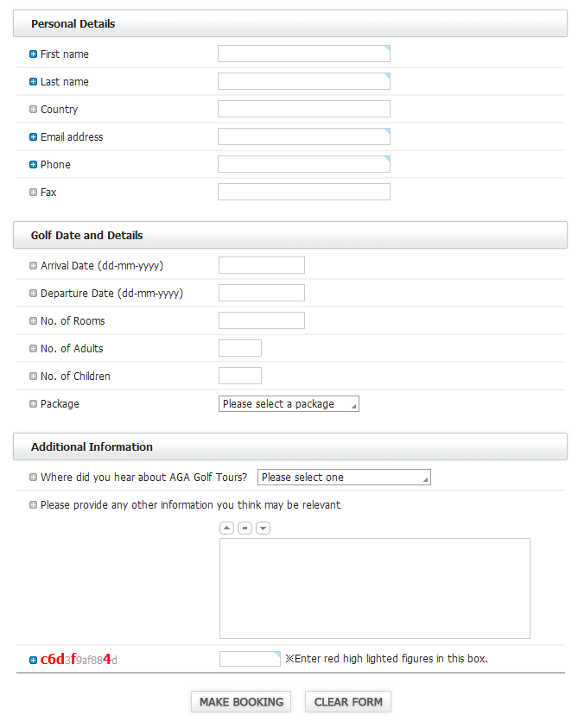This screenshot has width=578, height=728.
Task: Click the plus icon next to Country
Action: 34,110
